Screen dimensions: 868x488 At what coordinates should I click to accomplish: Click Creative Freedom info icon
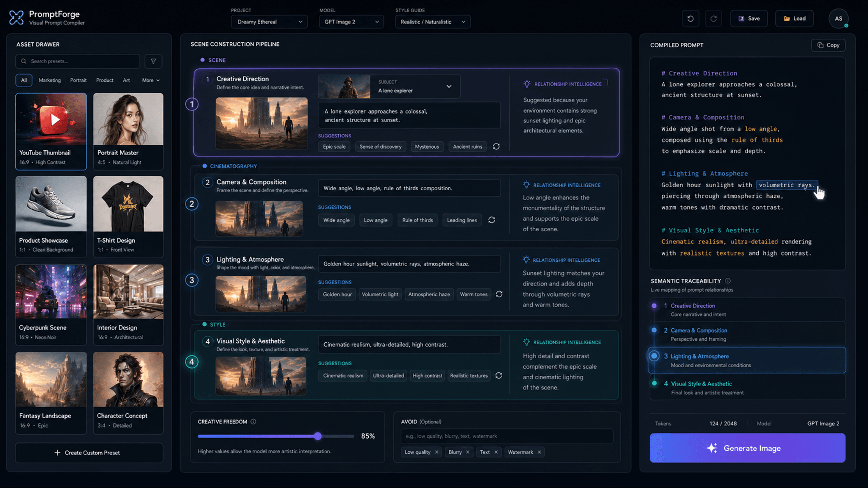(253, 421)
